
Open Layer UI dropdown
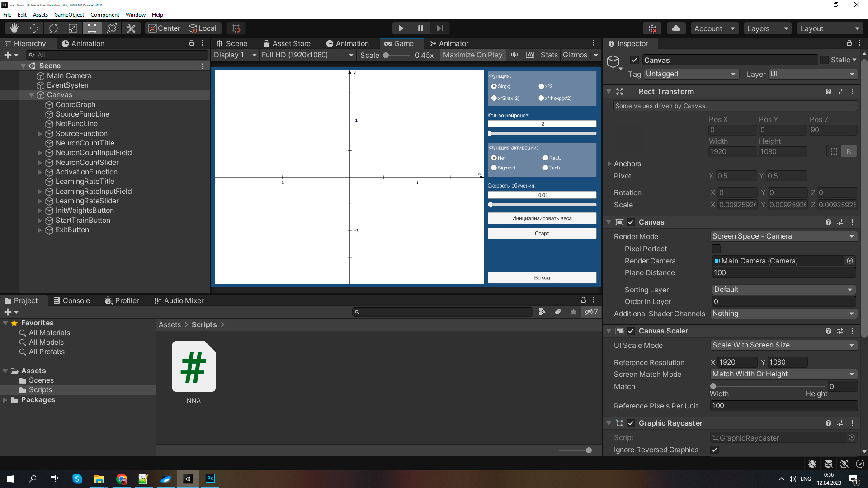click(x=813, y=74)
